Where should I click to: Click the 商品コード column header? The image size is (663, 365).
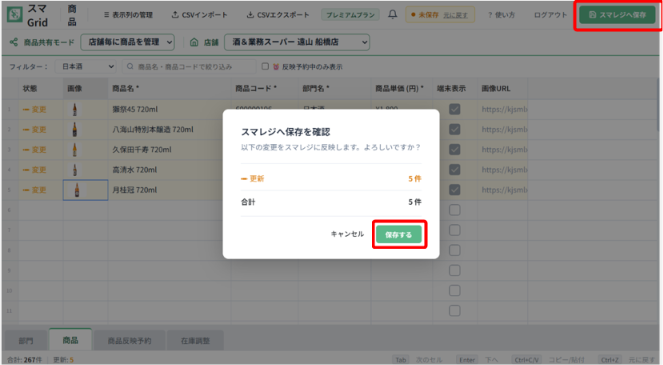pos(265,88)
